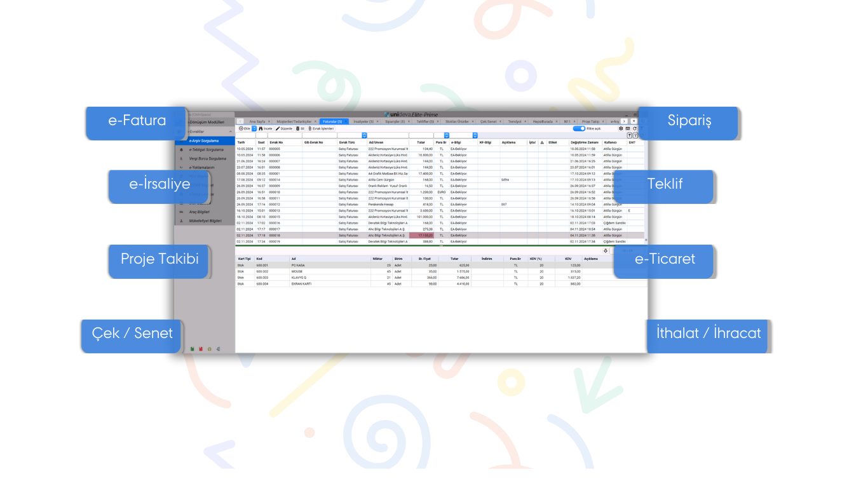This screenshot has width=868, height=488.
Task: Open the Para Br filter dropdown
Action: pyautogui.click(x=446, y=135)
